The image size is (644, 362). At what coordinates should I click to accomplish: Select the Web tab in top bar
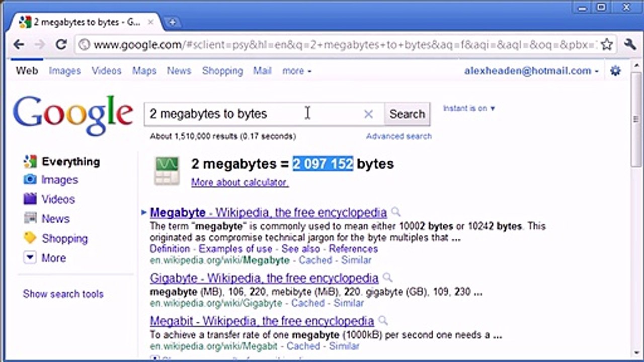point(27,71)
